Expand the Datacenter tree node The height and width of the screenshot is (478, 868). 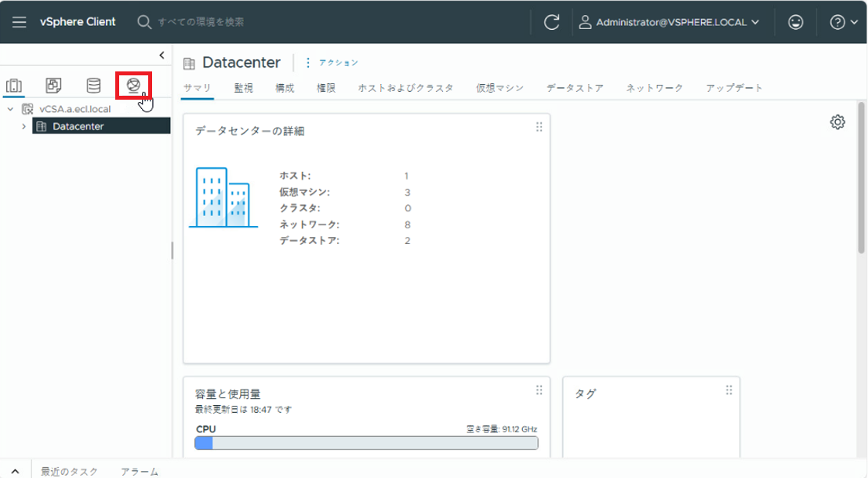[24, 126]
